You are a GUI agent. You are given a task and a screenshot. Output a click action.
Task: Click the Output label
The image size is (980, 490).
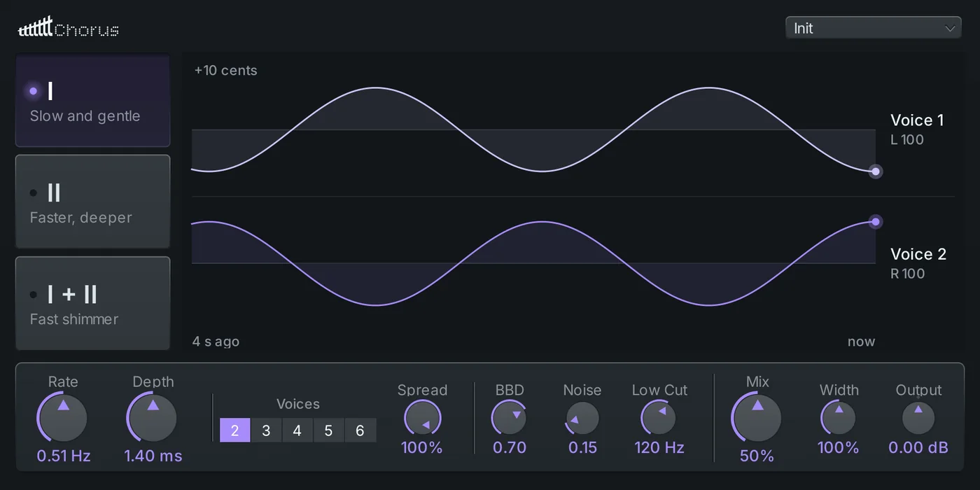pyautogui.click(x=919, y=390)
